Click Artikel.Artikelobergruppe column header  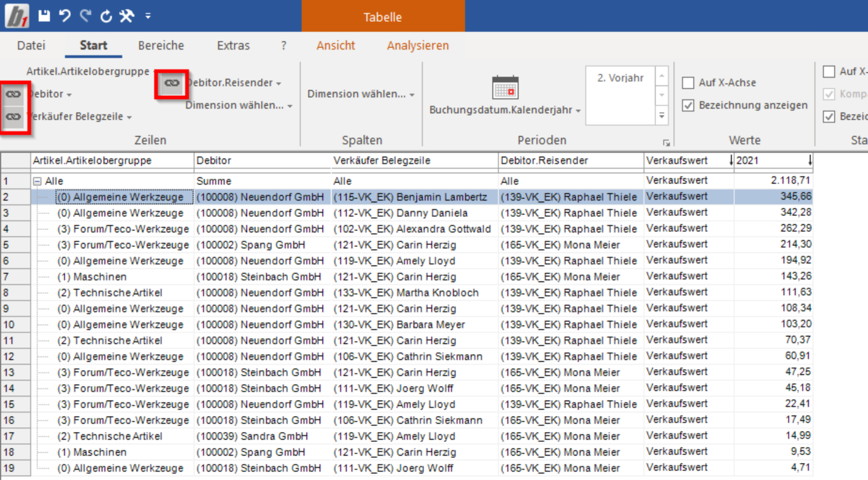coord(112,161)
